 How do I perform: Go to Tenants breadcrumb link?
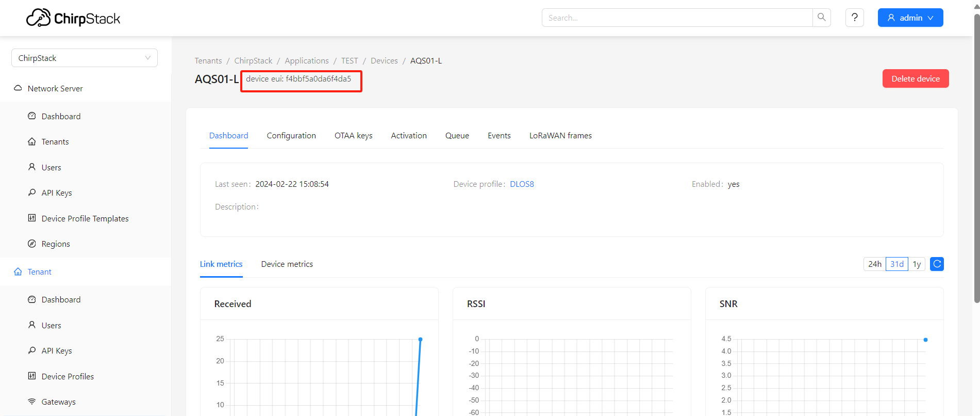point(208,60)
